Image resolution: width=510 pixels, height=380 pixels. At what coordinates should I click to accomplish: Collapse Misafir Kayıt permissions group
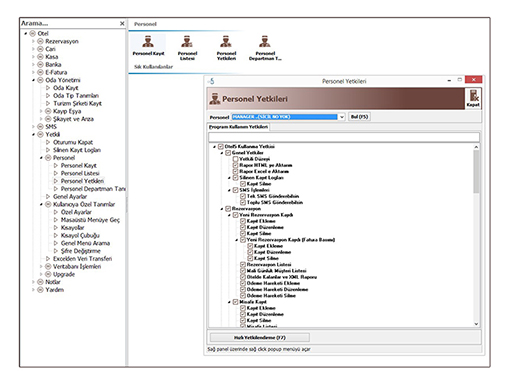tap(229, 302)
